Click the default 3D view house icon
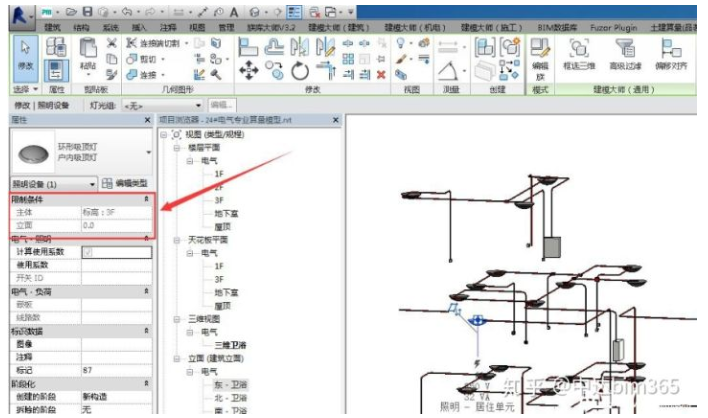 (254, 12)
